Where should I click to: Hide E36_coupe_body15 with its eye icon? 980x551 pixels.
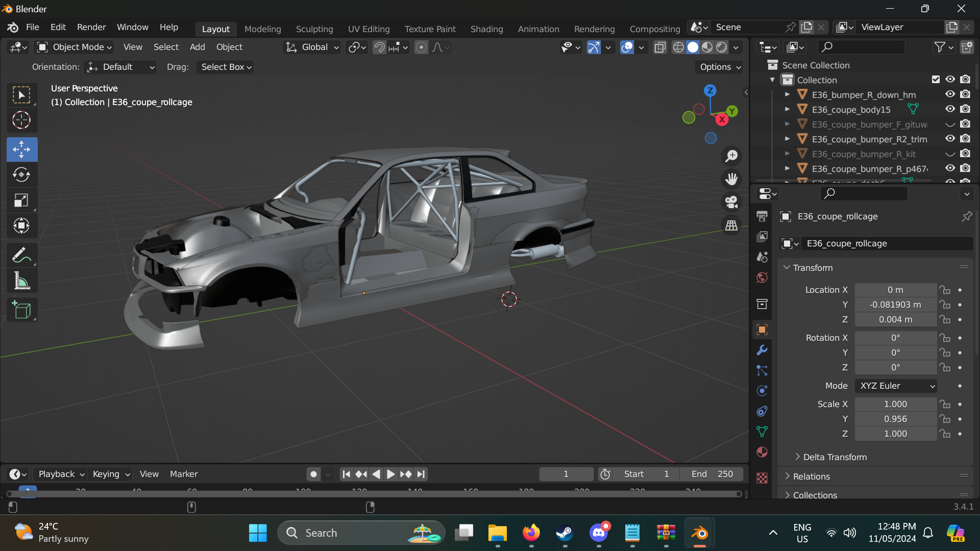(950, 109)
